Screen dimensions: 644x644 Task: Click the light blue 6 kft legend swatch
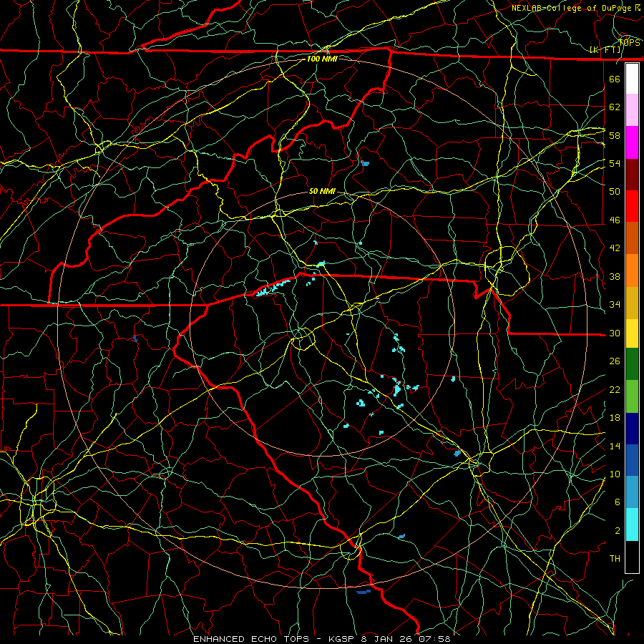pyautogui.click(x=632, y=492)
